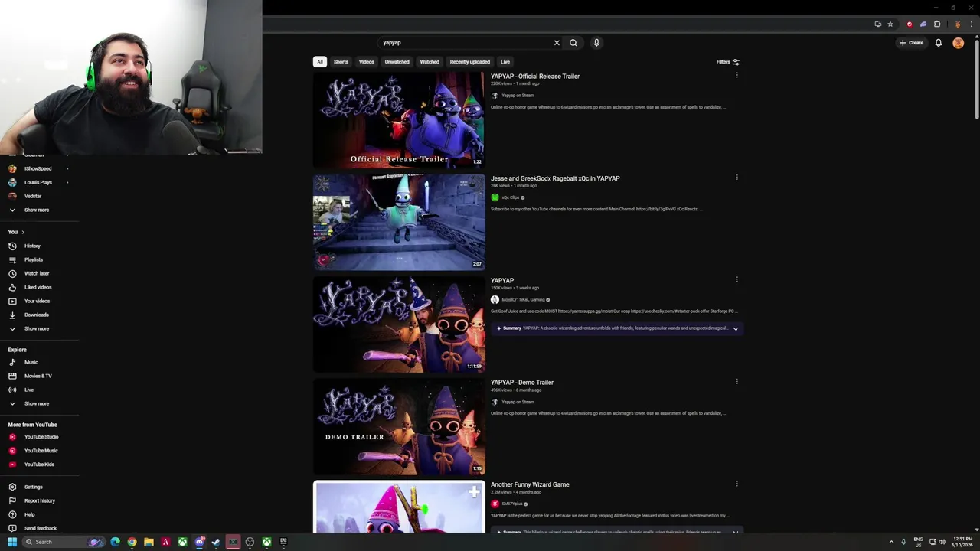Screen dimensions: 980x551
Task: Select the Unwatched filter chip
Action: point(397,62)
